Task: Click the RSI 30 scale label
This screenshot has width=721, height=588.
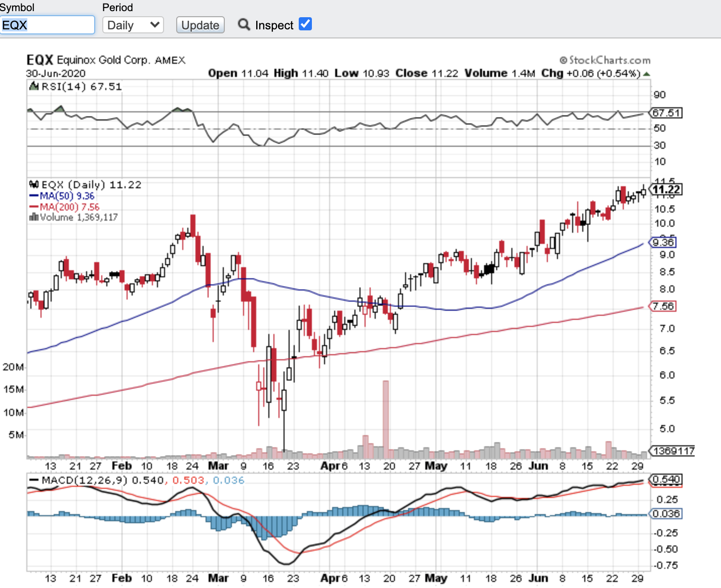Action: (x=660, y=145)
